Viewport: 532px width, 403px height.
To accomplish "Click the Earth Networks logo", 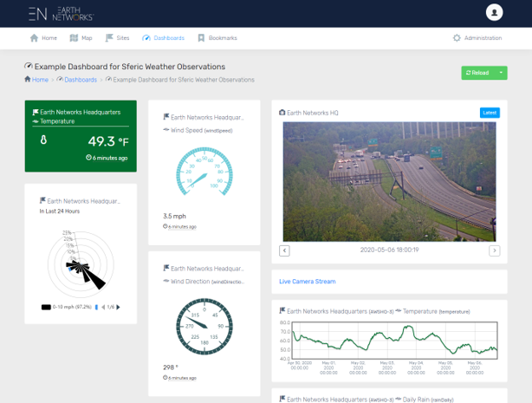I will point(60,13).
